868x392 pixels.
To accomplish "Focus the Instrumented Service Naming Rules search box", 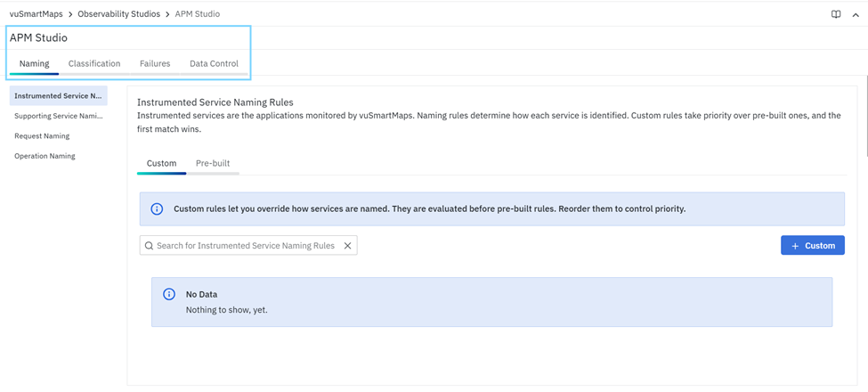I will [x=248, y=246].
